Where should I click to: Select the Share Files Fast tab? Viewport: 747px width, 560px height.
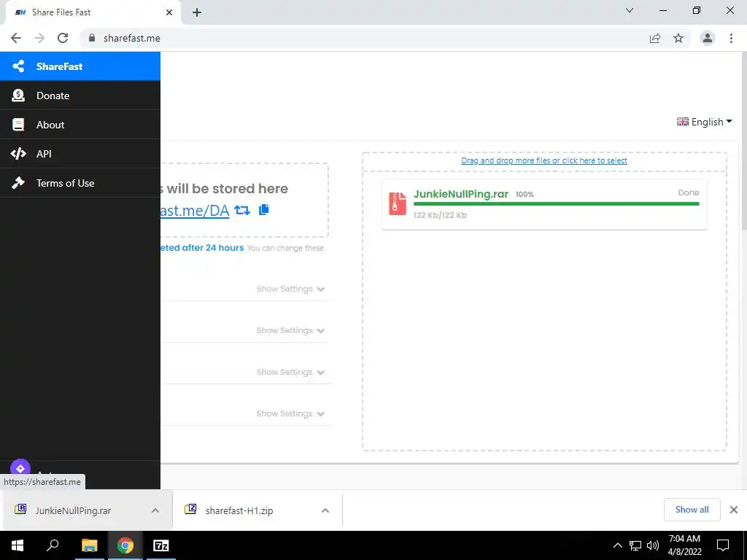[93, 13]
